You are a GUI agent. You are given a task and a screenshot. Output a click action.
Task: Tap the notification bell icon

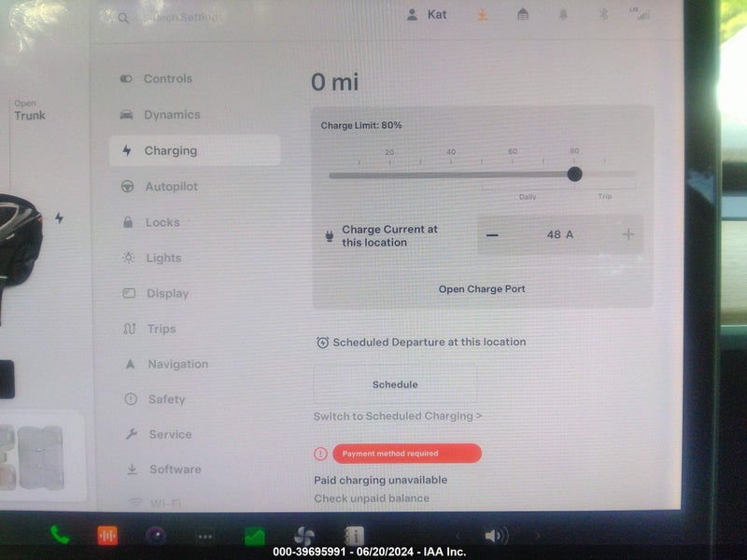click(x=563, y=15)
